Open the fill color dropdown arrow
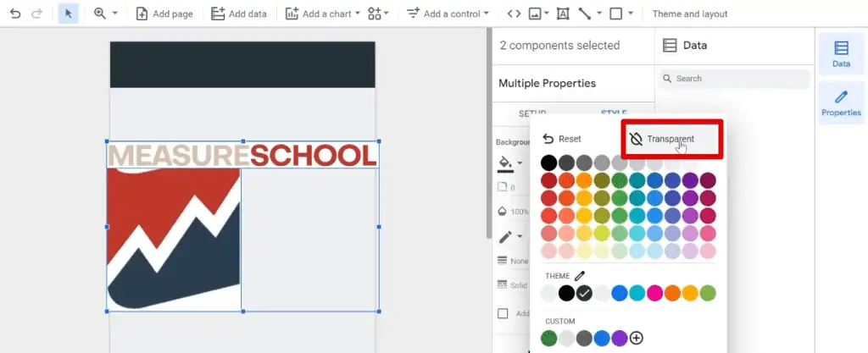This screenshot has height=353, width=868. point(520,163)
